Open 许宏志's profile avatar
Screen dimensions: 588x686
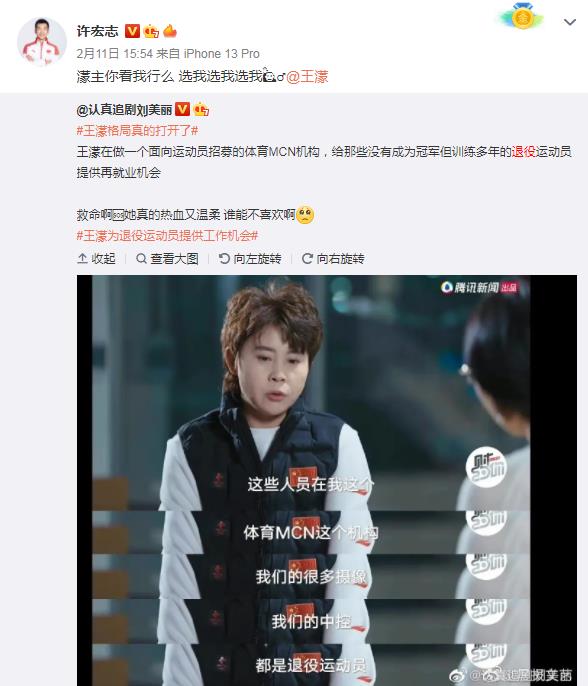click(x=42, y=42)
